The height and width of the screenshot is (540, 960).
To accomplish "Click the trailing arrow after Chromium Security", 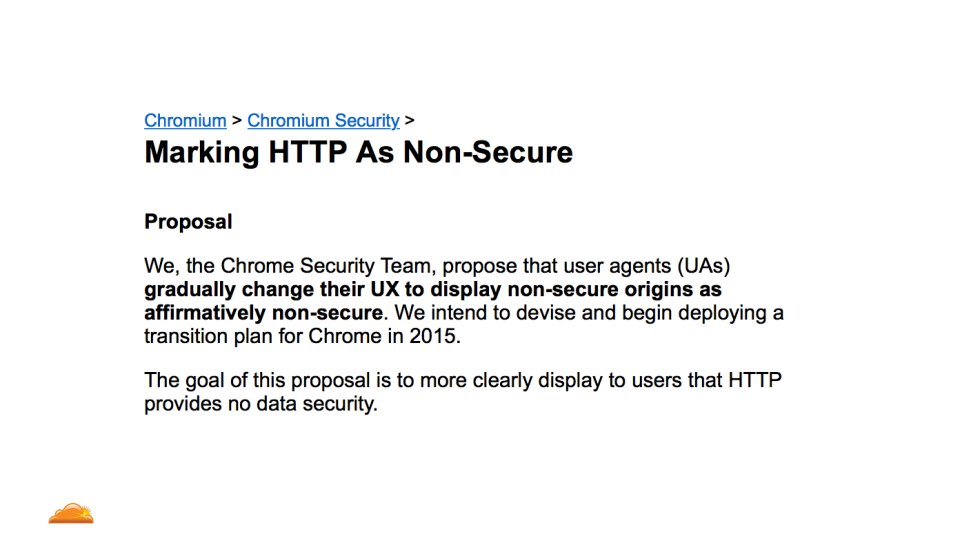I will [x=409, y=121].
